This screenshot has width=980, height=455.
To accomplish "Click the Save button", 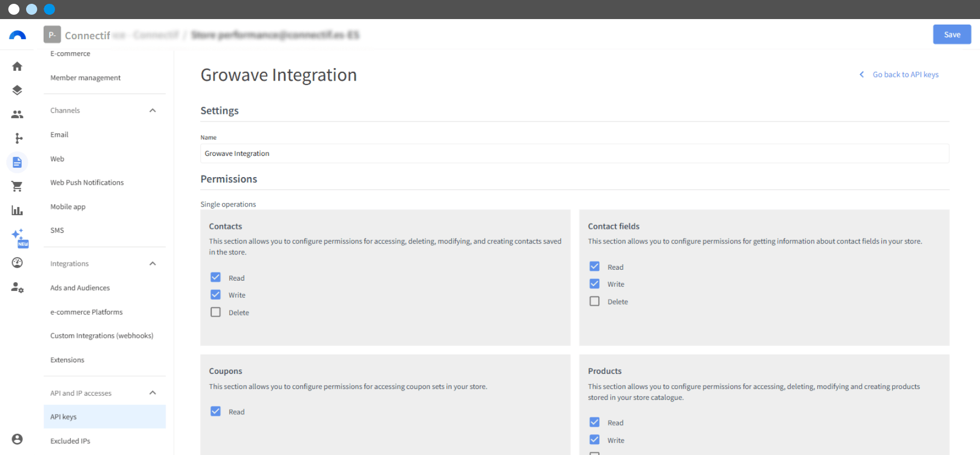I will (952, 34).
